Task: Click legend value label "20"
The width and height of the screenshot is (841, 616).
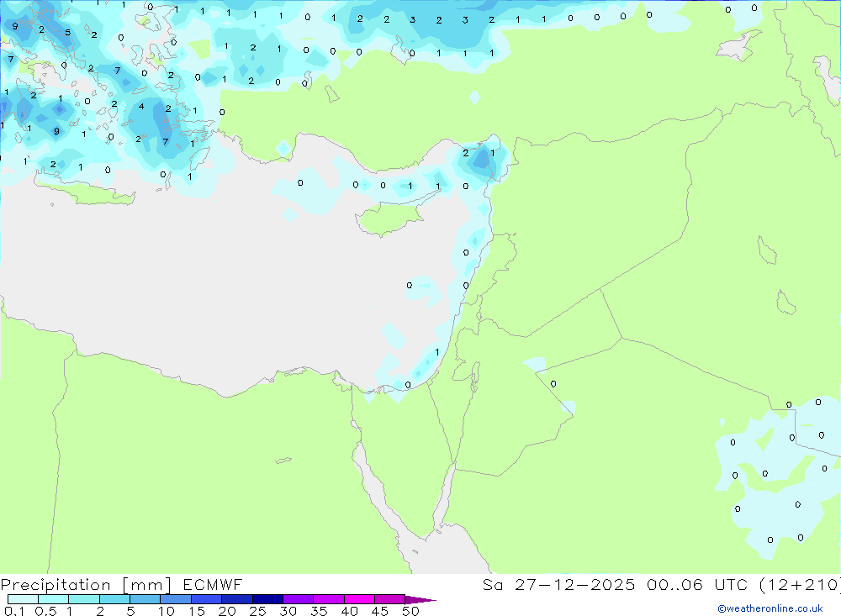Action: [227, 611]
